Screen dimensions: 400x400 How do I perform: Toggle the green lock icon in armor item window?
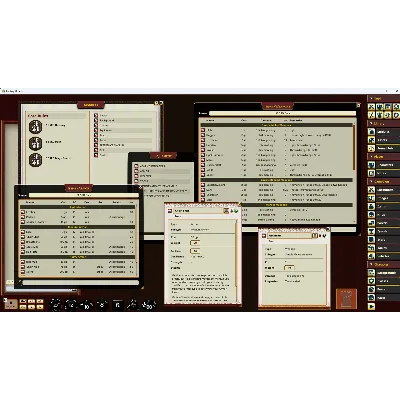point(236,211)
